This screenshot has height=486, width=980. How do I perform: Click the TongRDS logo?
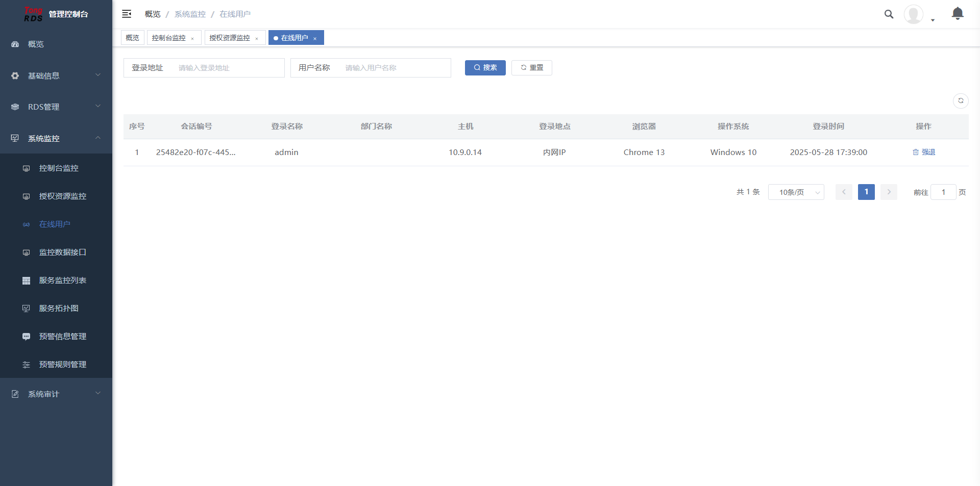(x=33, y=14)
